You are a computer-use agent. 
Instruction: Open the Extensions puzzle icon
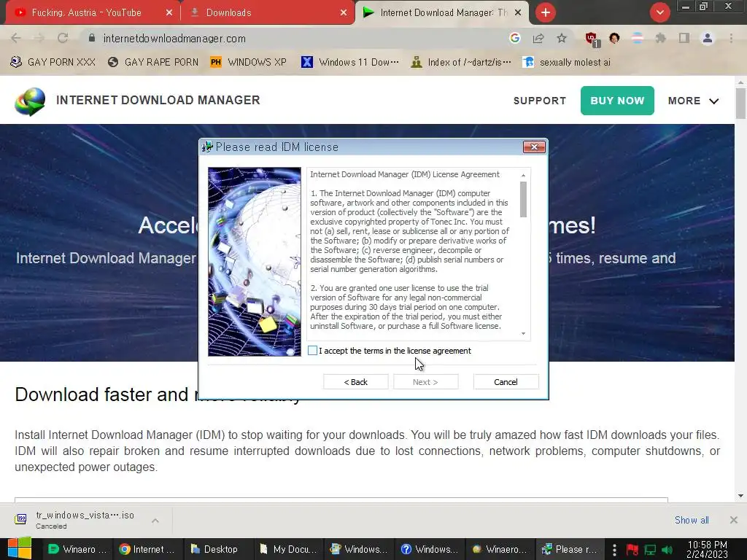tap(660, 38)
